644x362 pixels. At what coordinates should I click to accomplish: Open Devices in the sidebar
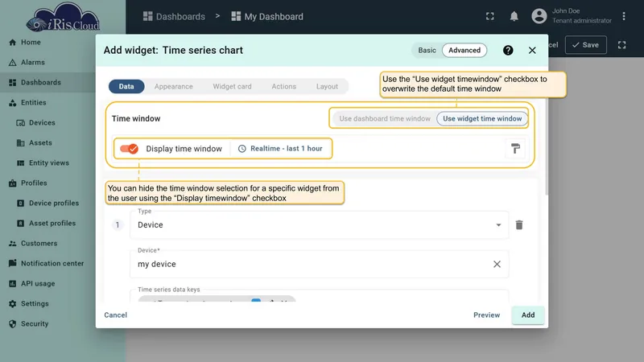pyautogui.click(x=42, y=123)
